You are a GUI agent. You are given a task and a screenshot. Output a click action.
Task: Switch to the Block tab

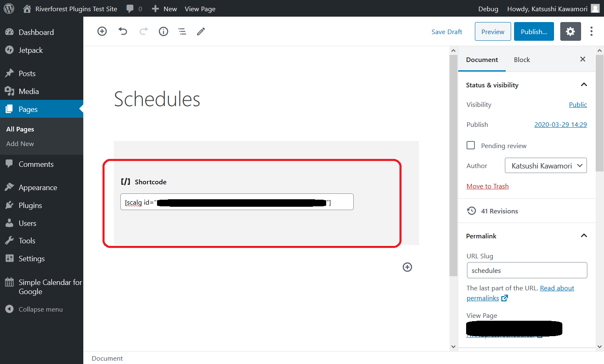point(522,59)
